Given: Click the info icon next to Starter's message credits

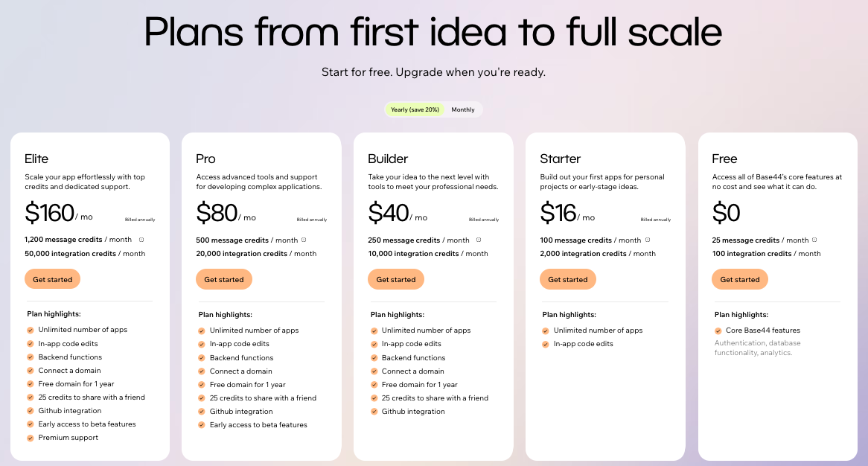Looking at the screenshot, I should click(x=646, y=240).
